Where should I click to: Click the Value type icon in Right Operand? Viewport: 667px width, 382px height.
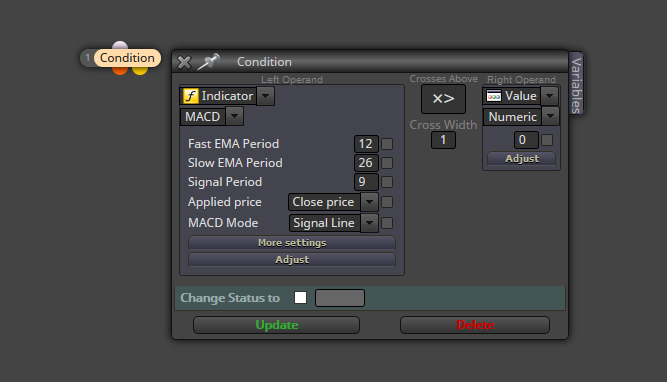(x=494, y=96)
